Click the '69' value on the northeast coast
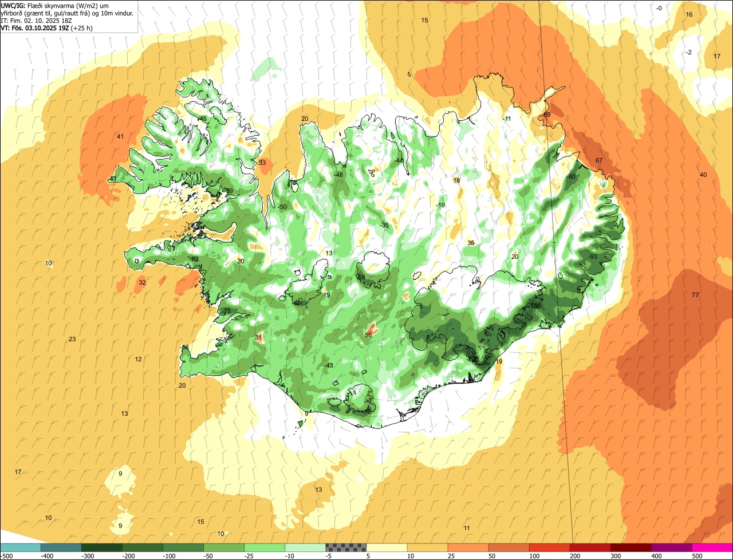 pyautogui.click(x=547, y=115)
